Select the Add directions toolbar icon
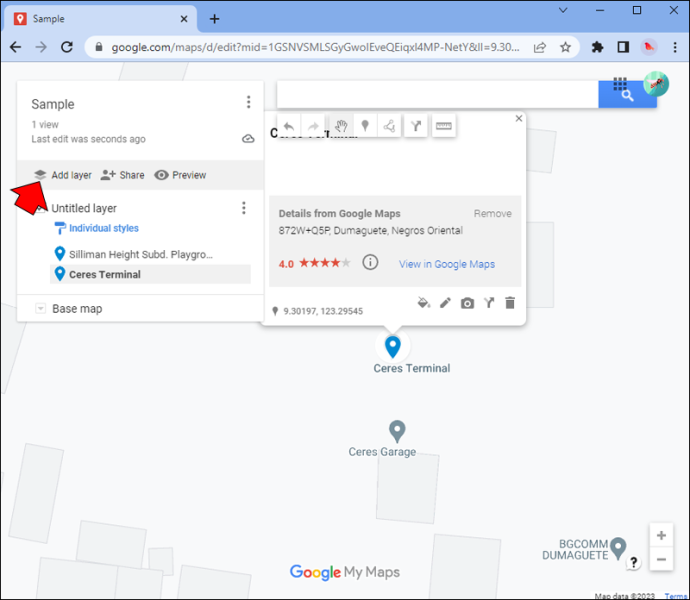690x600 pixels. point(416,126)
